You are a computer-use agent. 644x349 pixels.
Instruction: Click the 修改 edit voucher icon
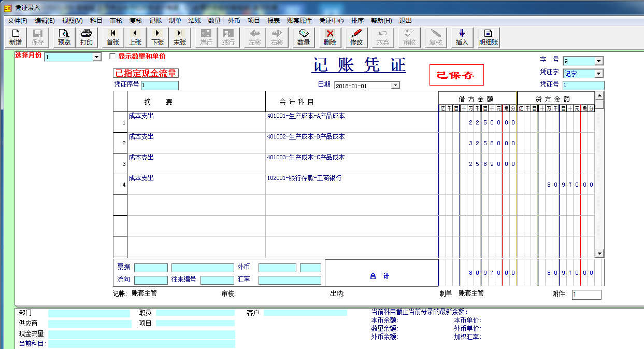click(356, 37)
